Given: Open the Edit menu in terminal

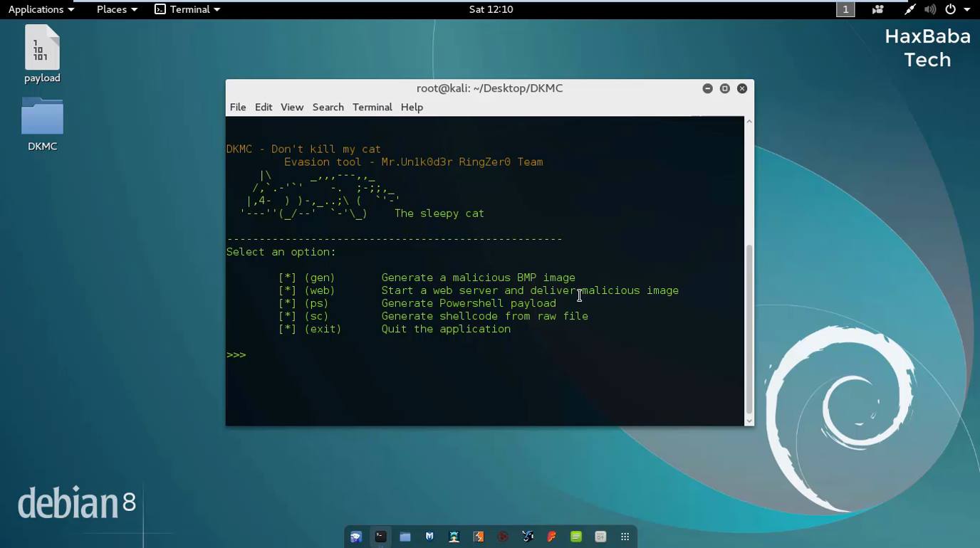Looking at the screenshot, I should point(264,107).
